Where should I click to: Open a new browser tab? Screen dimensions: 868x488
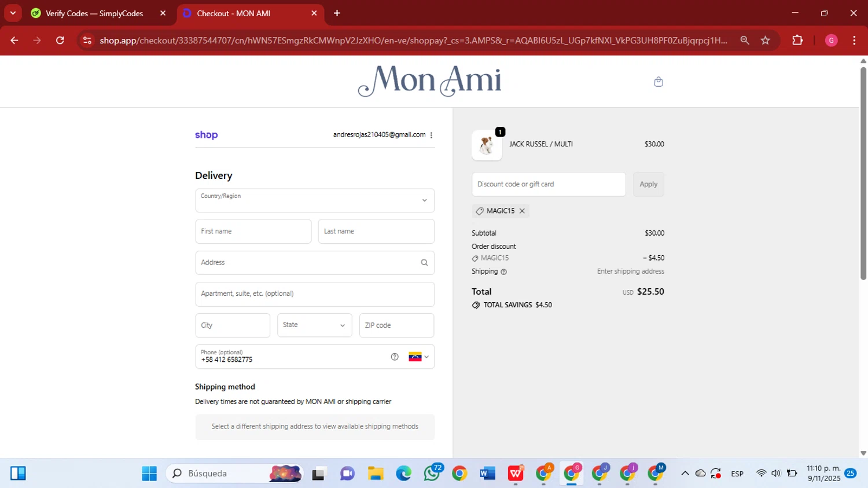pos(337,13)
